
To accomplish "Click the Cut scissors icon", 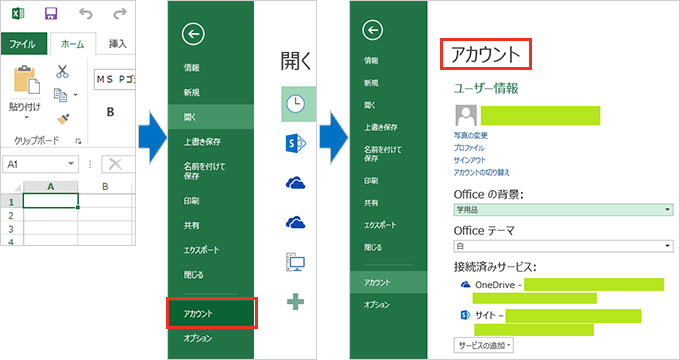I will 62,71.
